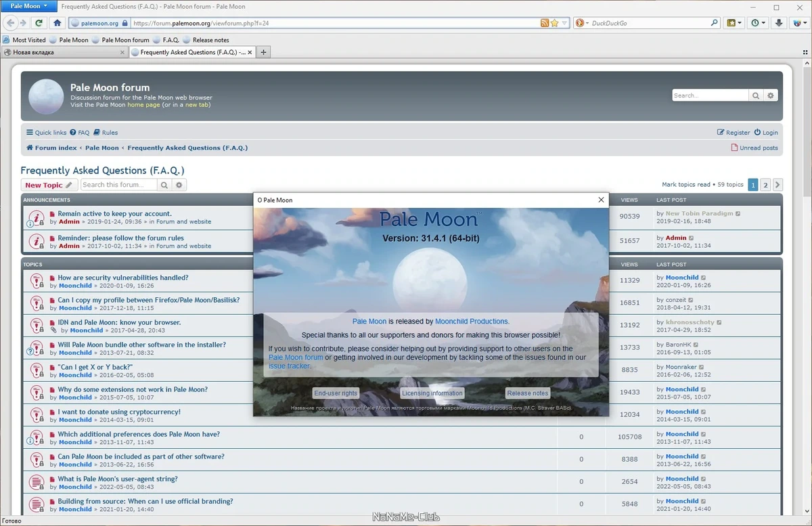The width and height of the screenshot is (812, 526).
Task: Open topic Remain active to keep your account
Action: (x=115, y=214)
